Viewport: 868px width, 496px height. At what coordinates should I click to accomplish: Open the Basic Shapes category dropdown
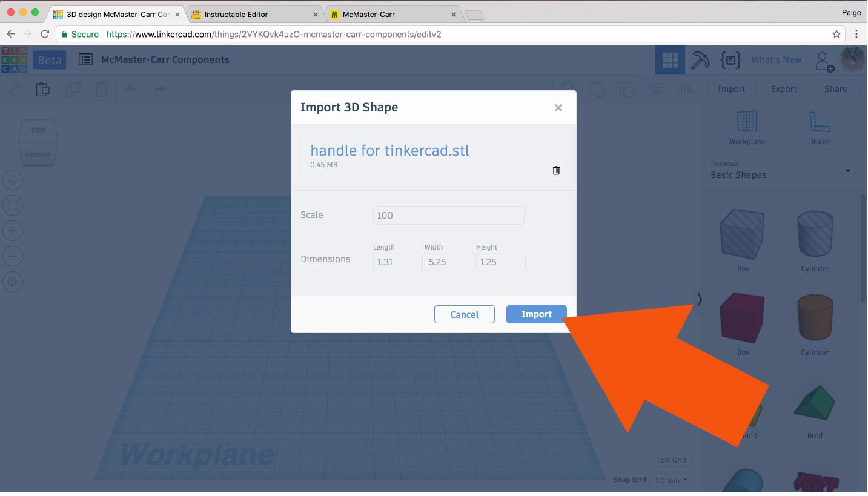click(x=781, y=171)
